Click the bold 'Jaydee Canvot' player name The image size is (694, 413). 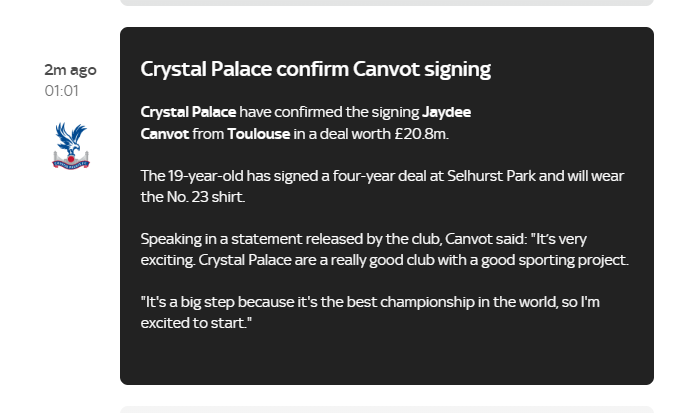click(x=305, y=123)
